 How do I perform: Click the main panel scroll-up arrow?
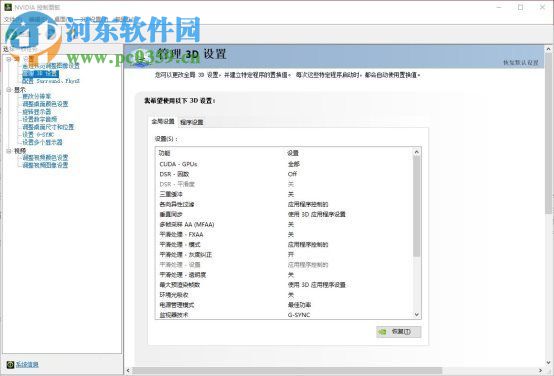pyautogui.click(x=548, y=49)
